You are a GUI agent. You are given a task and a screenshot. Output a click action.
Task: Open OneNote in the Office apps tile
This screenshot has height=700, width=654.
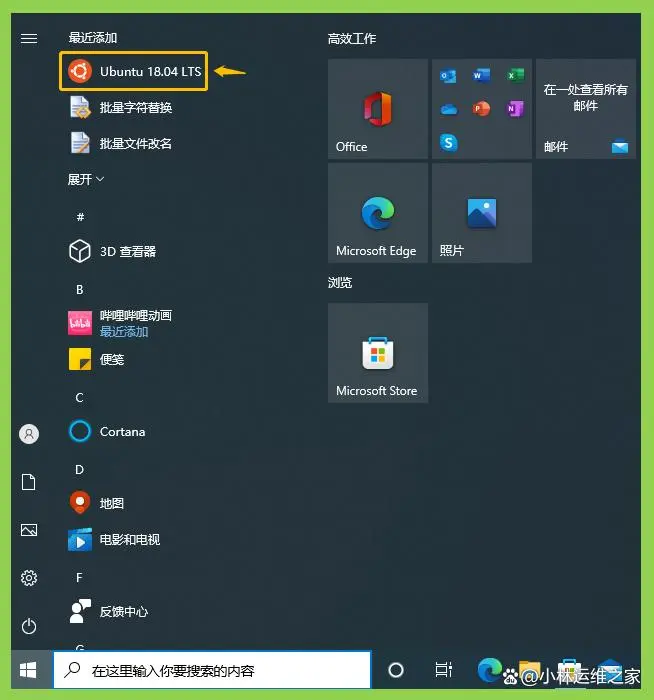pos(515,108)
